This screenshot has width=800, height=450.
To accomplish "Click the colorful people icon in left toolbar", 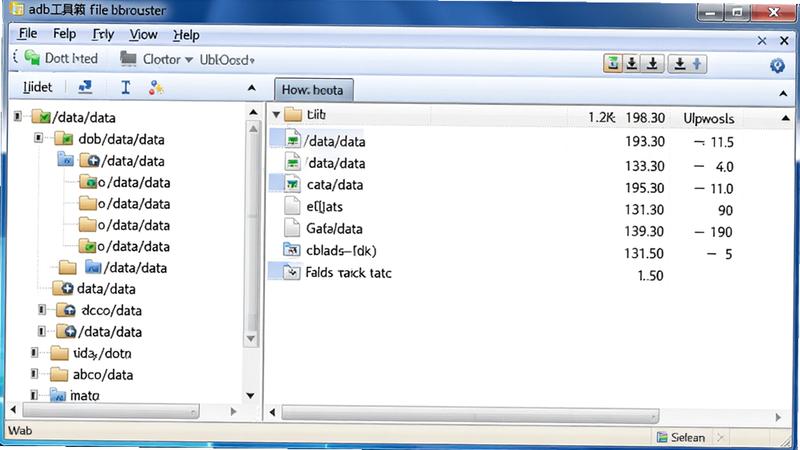I will [156, 88].
